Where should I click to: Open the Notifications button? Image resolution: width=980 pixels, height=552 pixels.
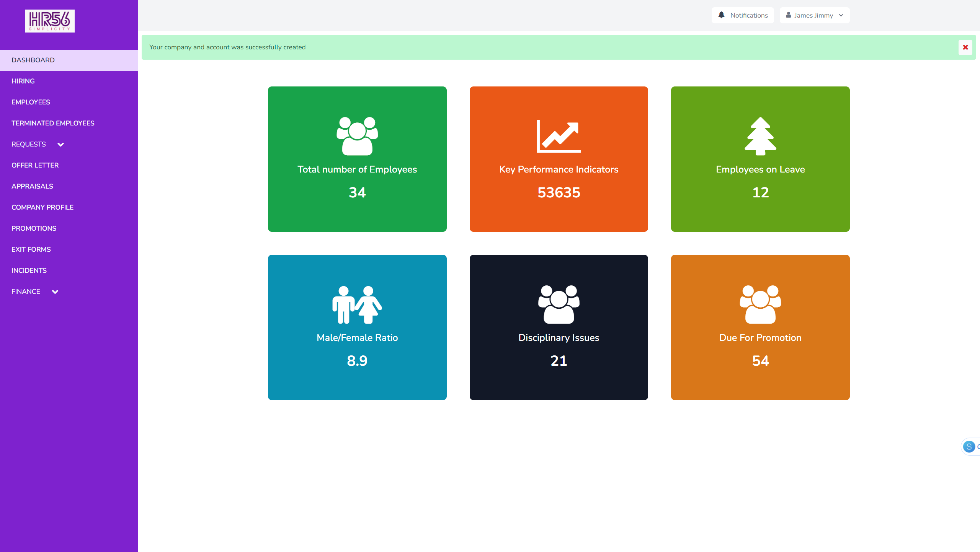coord(743,15)
